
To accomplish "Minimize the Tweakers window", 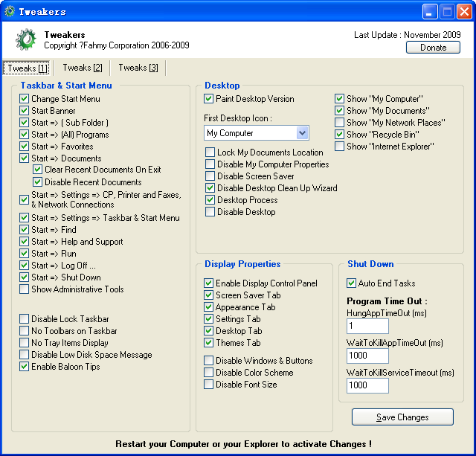I will [x=430, y=12].
